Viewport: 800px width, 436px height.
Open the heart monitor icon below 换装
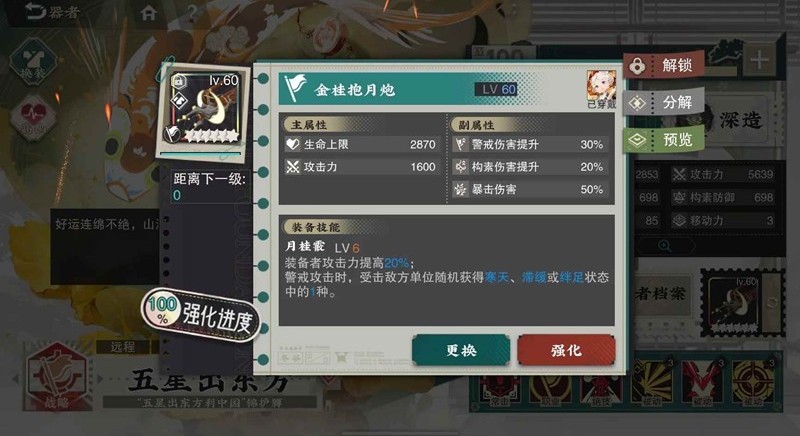(x=32, y=117)
